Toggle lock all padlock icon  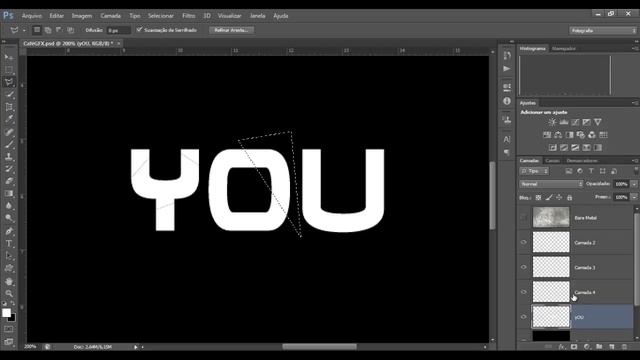coord(569,198)
